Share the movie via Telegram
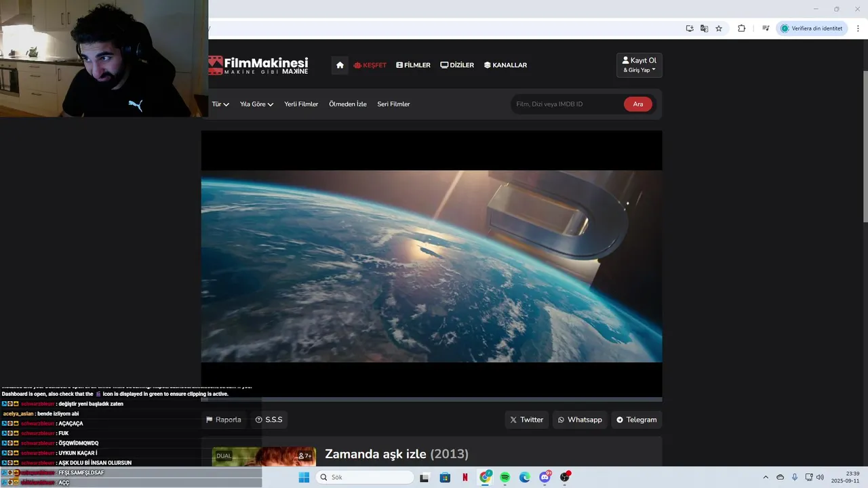The width and height of the screenshot is (868, 488). click(x=637, y=420)
